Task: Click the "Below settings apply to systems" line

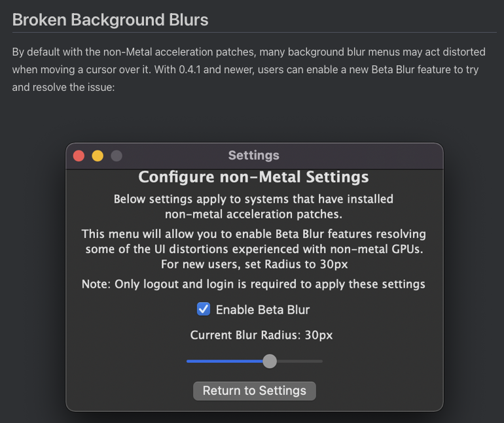Action: [254, 199]
